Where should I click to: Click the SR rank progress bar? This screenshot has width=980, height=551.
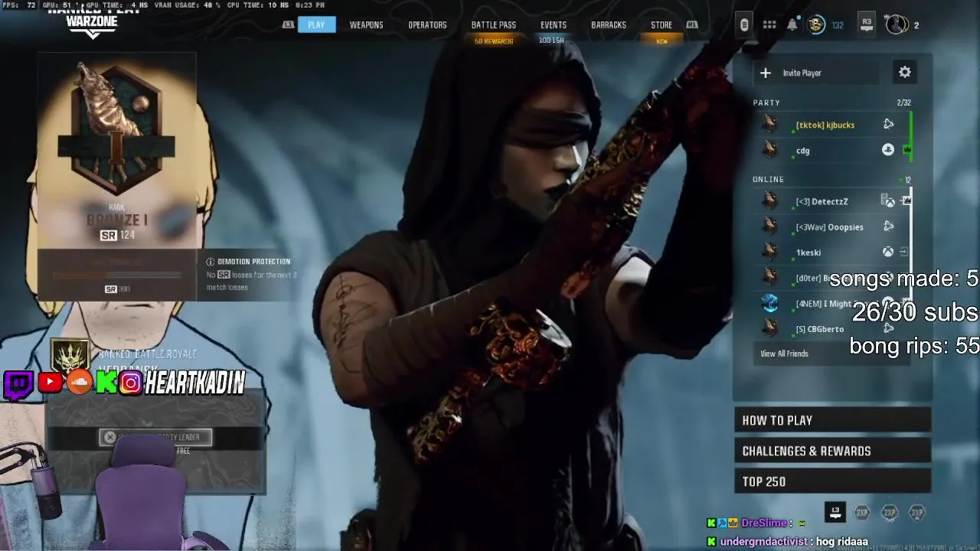pyautogui.click(x=116, y=275)
